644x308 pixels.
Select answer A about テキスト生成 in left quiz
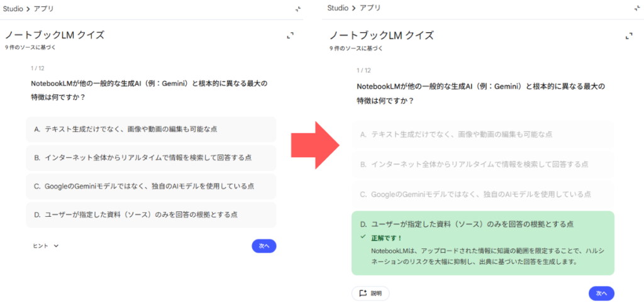coord(151,129)
